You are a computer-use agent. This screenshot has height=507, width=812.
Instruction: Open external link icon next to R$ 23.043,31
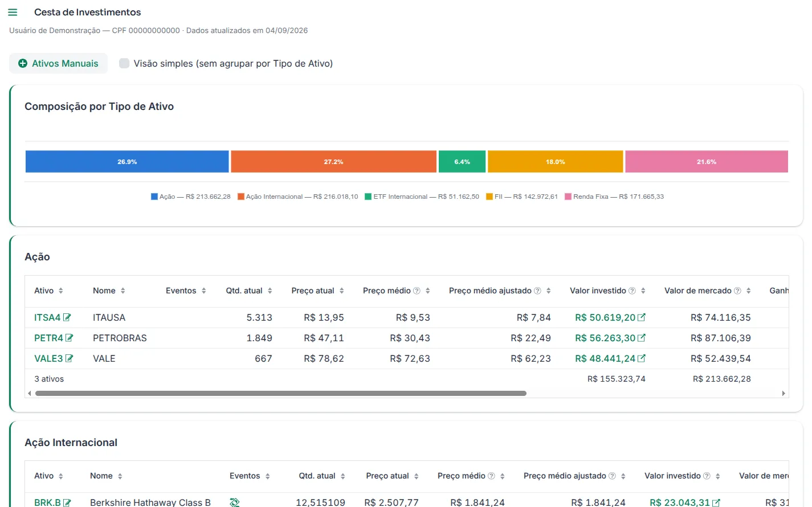716,502
